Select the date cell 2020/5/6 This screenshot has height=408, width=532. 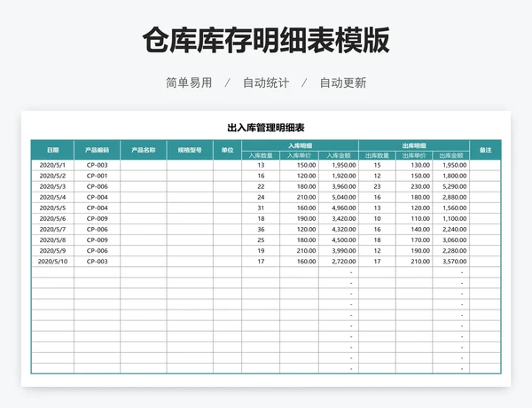pyautogui.click(x=52, y=218)
